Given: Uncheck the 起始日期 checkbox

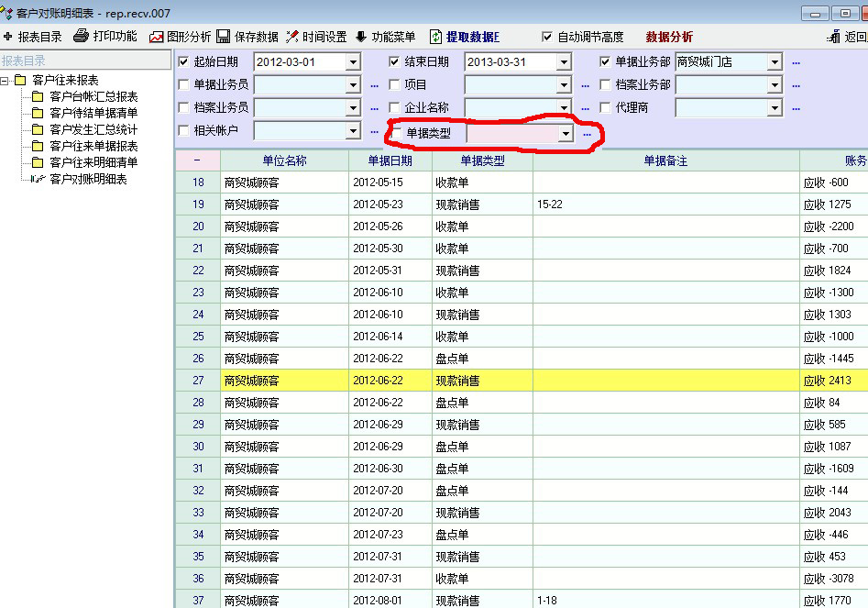Looking at the screenshot, I should point(184,62).
